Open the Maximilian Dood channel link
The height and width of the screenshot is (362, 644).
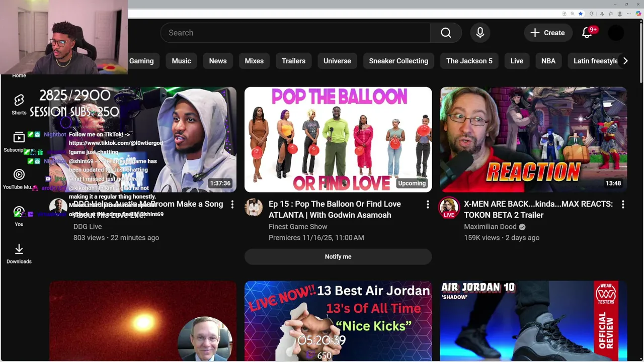(x=490, y=227)
